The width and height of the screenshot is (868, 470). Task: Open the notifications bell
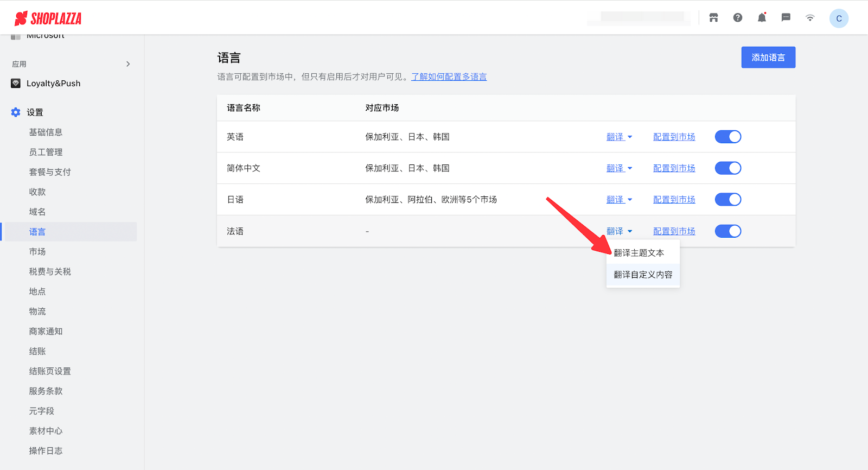[x=762, y=18]
